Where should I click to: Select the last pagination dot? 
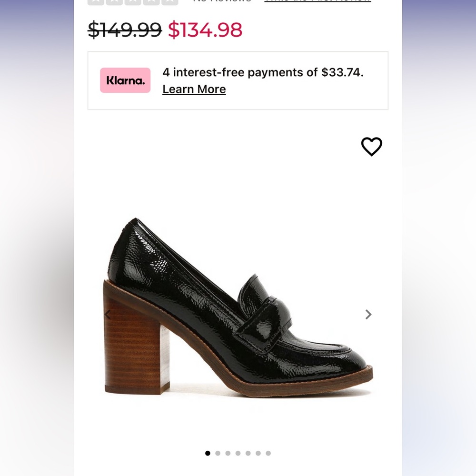coord(269,454)
